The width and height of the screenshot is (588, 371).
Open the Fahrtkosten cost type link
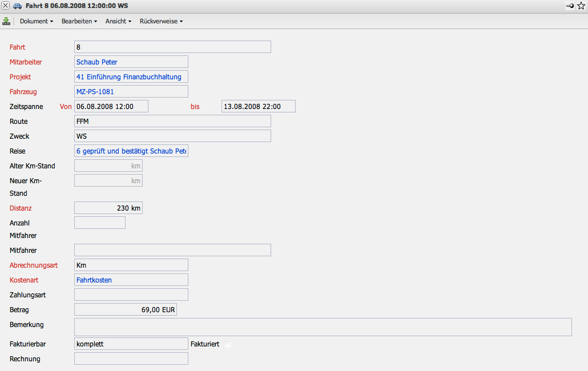(94, 280)
